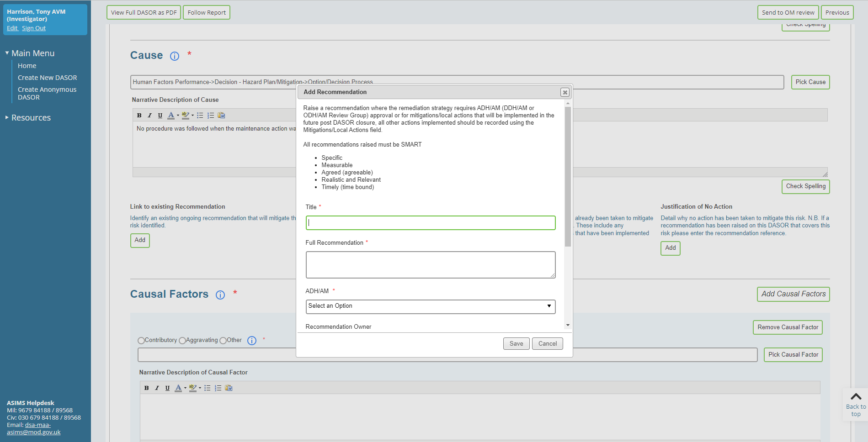This screenshot has width=868, height=442.
Task: Open Cause highlight color dropdown arrow
Action: [x=192, y=116]
